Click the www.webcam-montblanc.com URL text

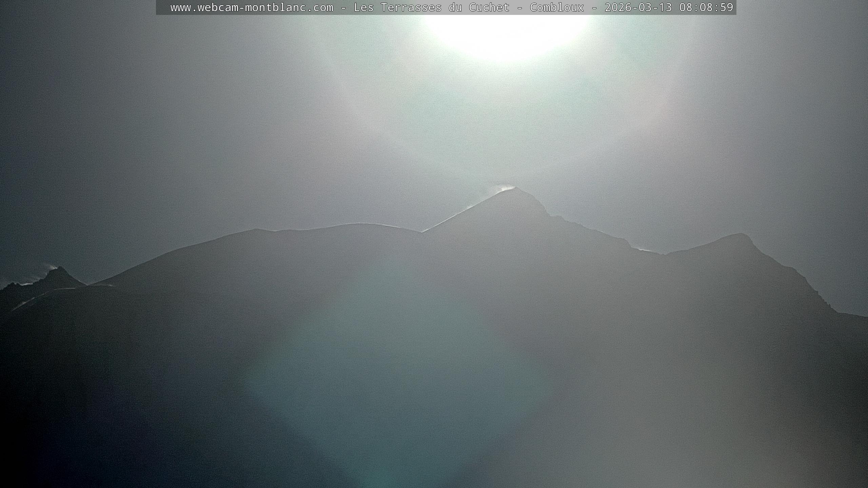(x=252, y=7)
